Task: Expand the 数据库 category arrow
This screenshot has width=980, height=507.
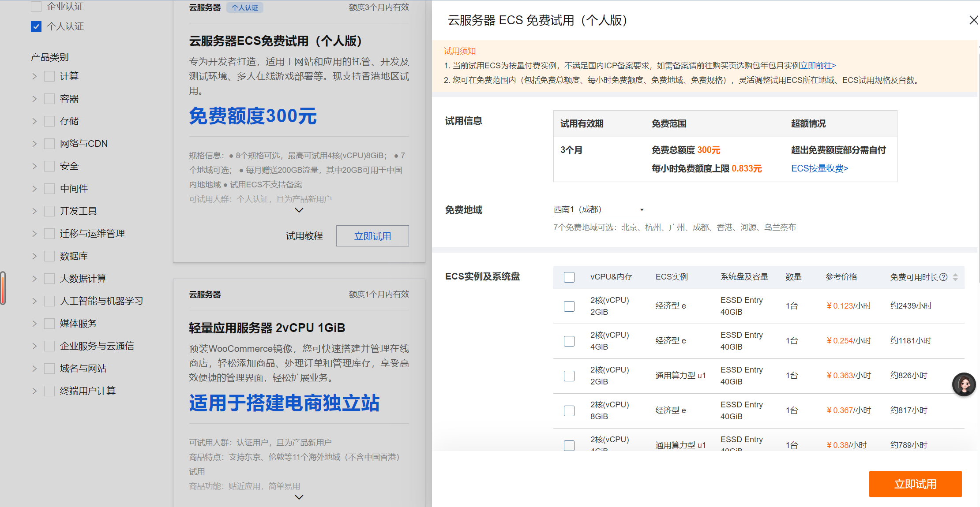Action: pyautogui.click(x=34, y=256)
